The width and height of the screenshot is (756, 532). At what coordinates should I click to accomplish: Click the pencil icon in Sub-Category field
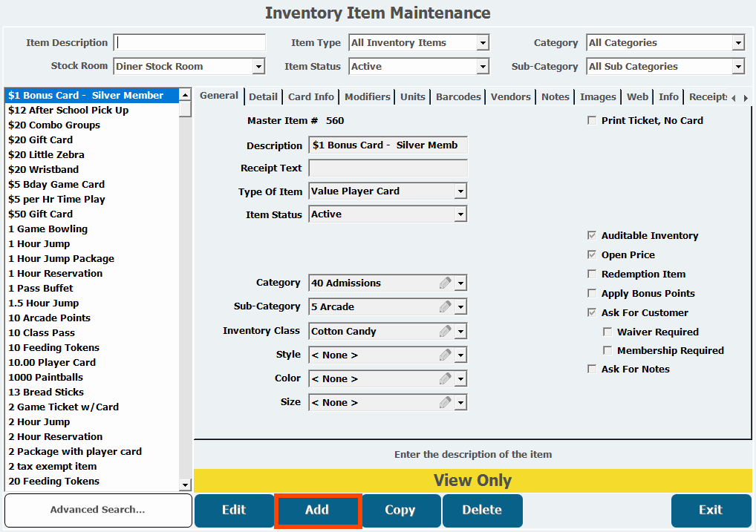pos(445,306)
